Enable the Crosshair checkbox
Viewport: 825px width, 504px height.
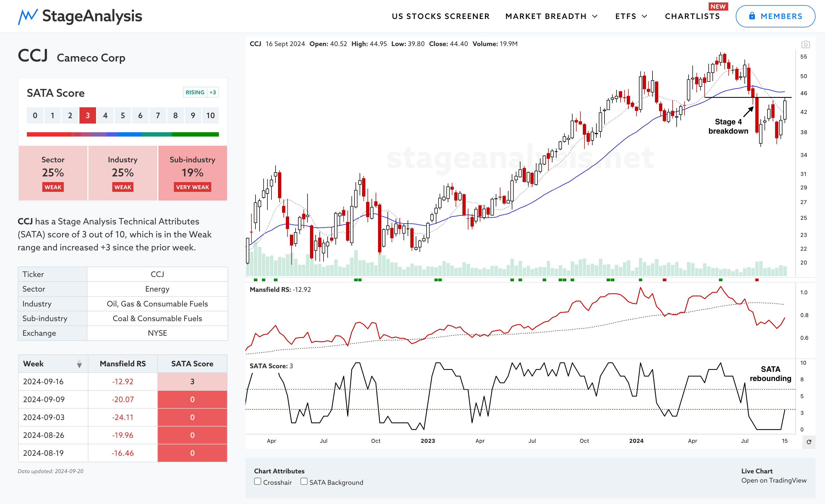tap(257, 482)
